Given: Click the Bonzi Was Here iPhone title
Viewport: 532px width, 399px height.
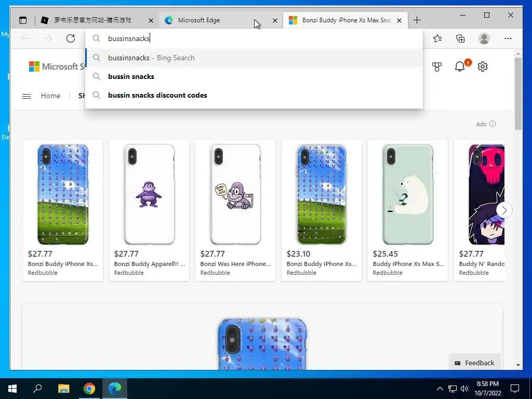Looking at the screenshot, I should click(x=235, y=264).
